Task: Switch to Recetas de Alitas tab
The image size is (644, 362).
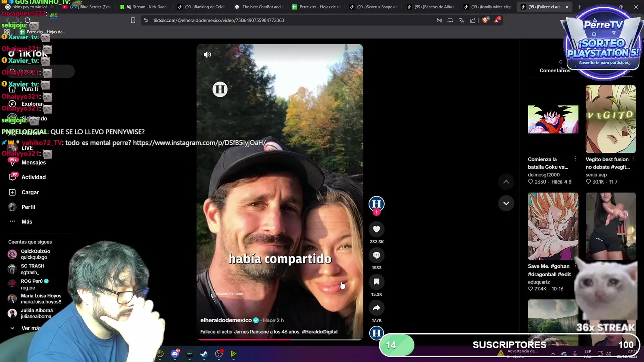Action: [x=430, y=7]
